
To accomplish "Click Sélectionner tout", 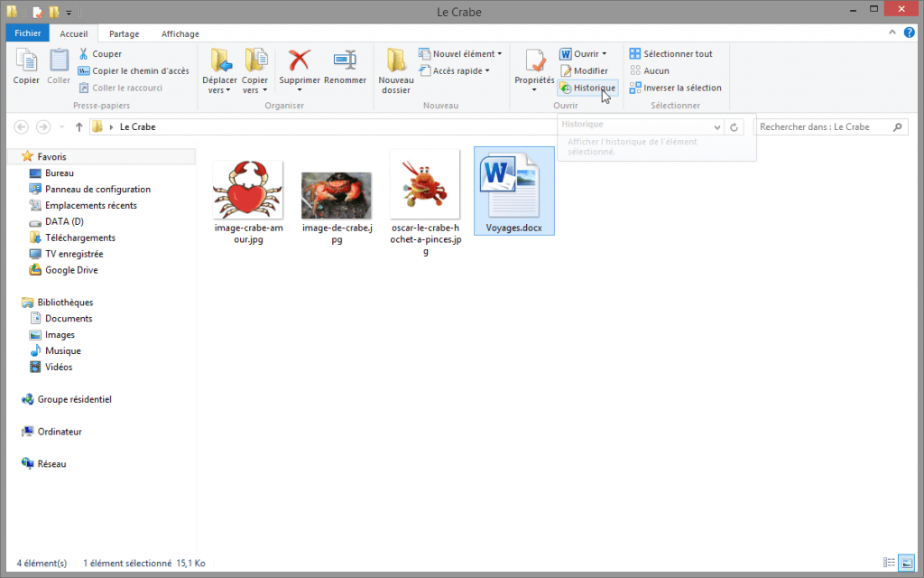I will [671, 53].
